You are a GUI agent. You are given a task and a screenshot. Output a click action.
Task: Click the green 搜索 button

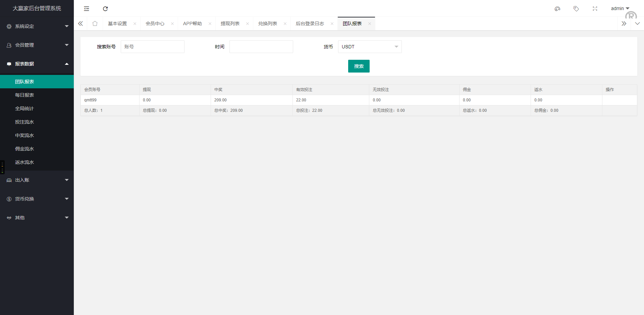pyautogui.click(x=359, y=66)
